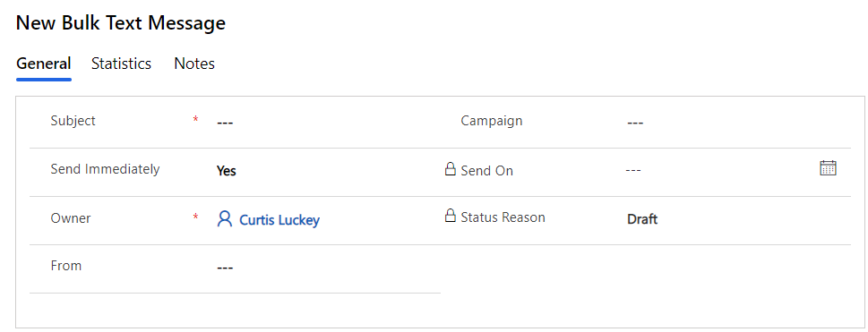The height and width of the screenshot is (332, 868).
Task: Select the General tab
Action: 44,64
